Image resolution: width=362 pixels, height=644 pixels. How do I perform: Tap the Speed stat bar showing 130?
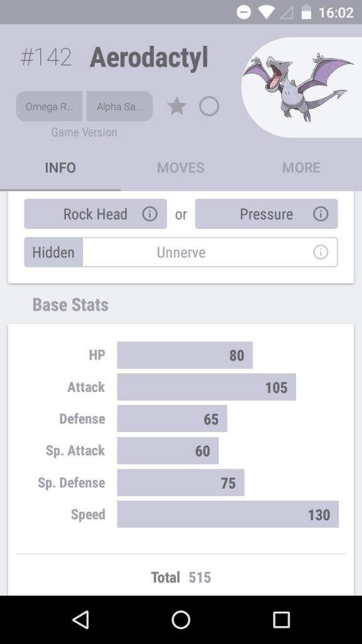tap(228, 514)
